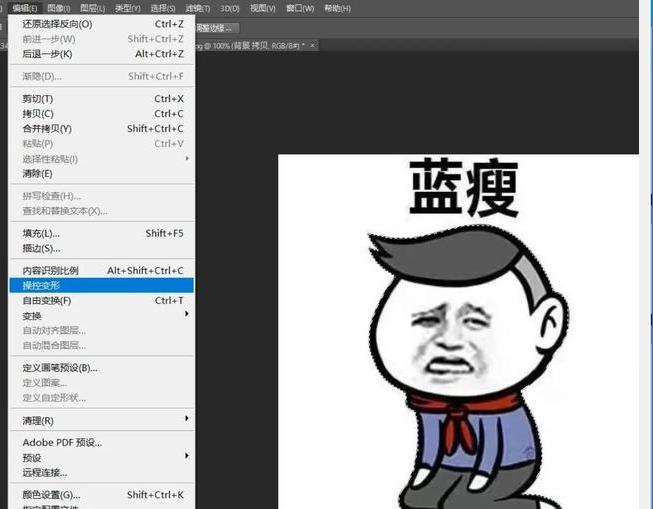
Task: Open the 图层(L) menu
Action: [92, 8]
